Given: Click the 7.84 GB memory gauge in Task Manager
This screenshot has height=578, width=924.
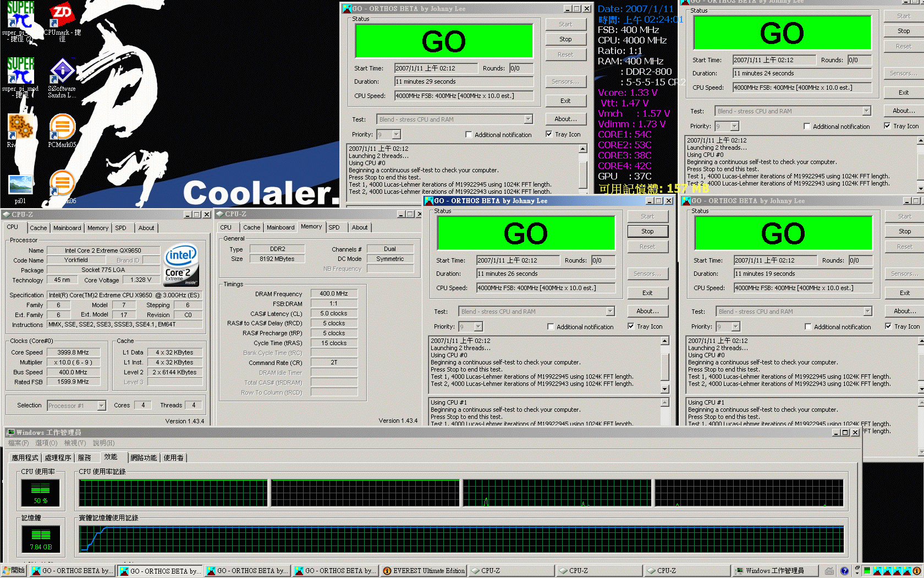Looking at the screenshot, I should pos(41,539).
